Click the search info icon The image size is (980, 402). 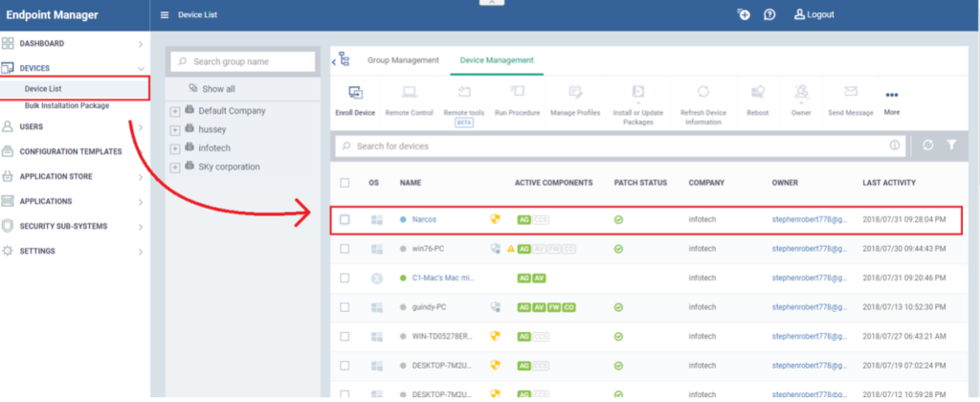(x=895, y=145)
